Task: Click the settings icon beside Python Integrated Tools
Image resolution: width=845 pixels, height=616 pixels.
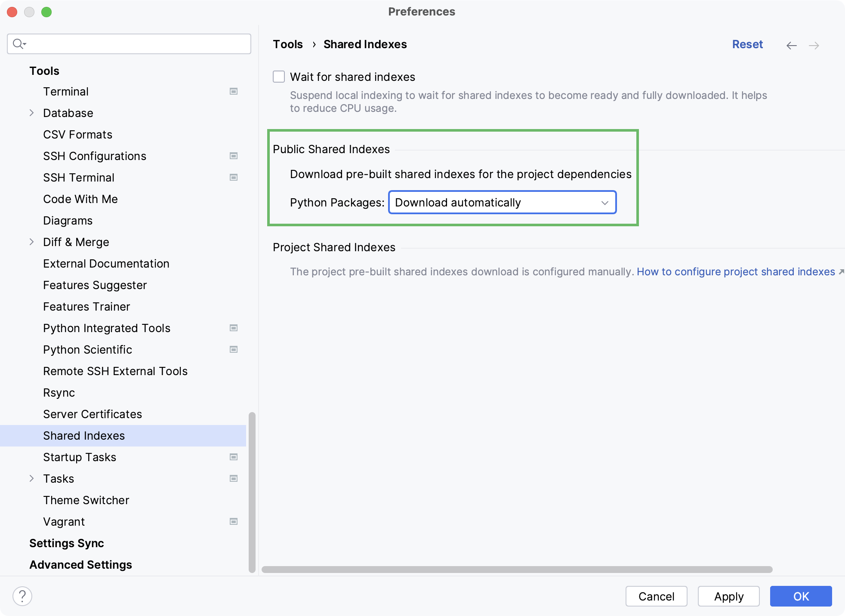Action: [234, 328]
